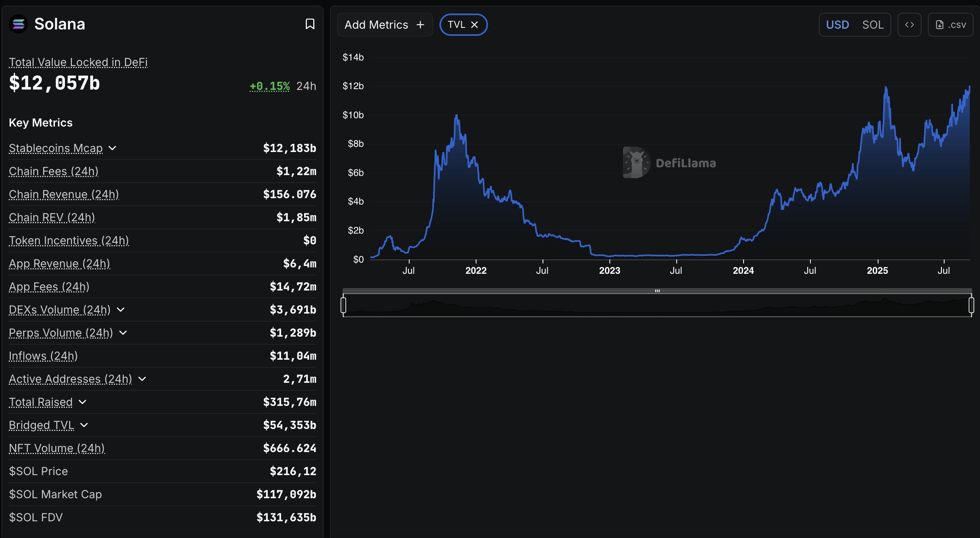The image size is (980, 538).
Task: Click right handle of chart range slider
Action: coord(971,305)
